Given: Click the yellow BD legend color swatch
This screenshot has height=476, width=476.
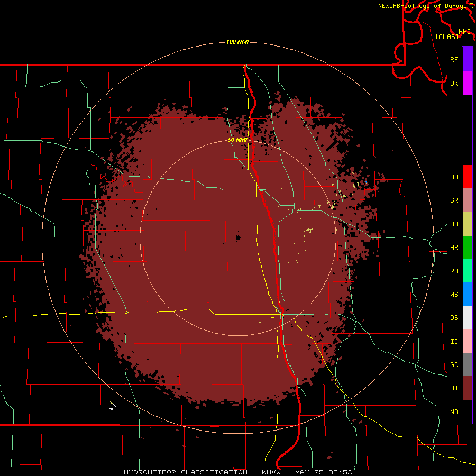Looking at the screenshot, I should [467, 224].
